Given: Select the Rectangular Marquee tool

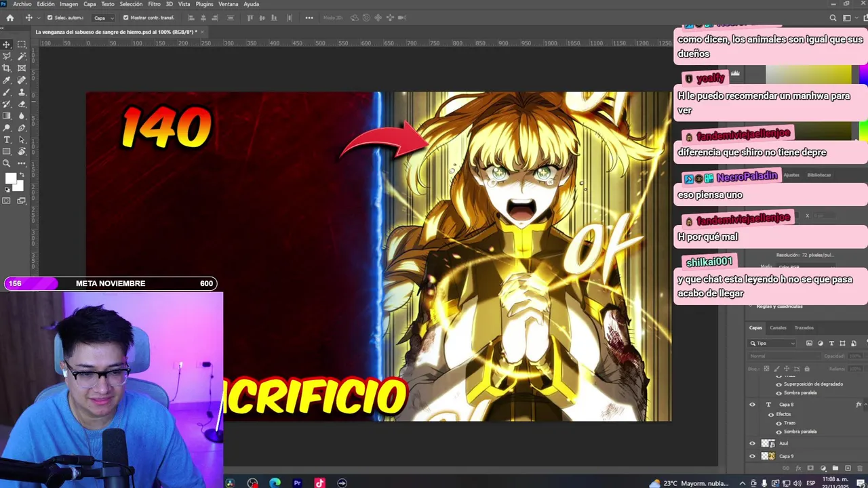Looking at the screenshot, I should [x=22, y=45].
